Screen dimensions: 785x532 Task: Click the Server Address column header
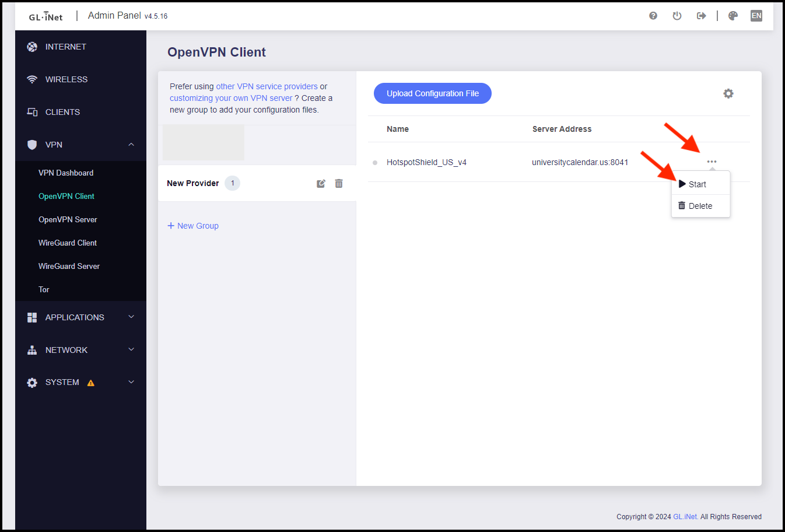click(x=562, y=129)
